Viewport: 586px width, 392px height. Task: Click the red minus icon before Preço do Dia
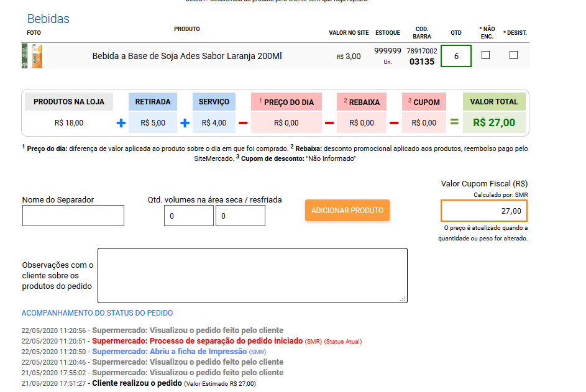click(x=243, y=123)
